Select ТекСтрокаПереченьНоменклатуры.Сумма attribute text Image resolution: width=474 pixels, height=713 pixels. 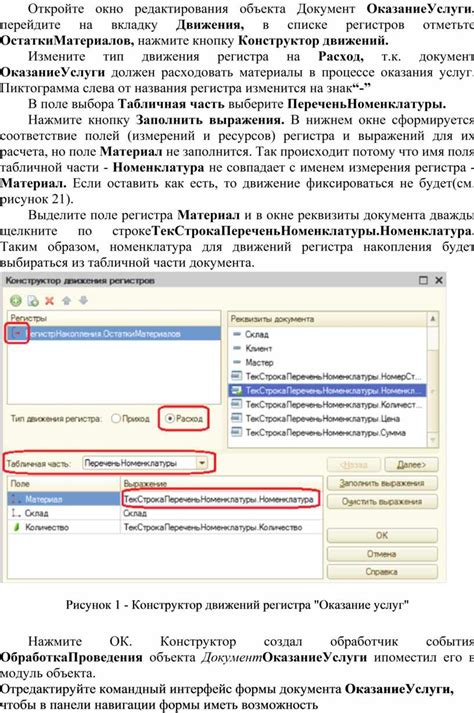[325, 432]
